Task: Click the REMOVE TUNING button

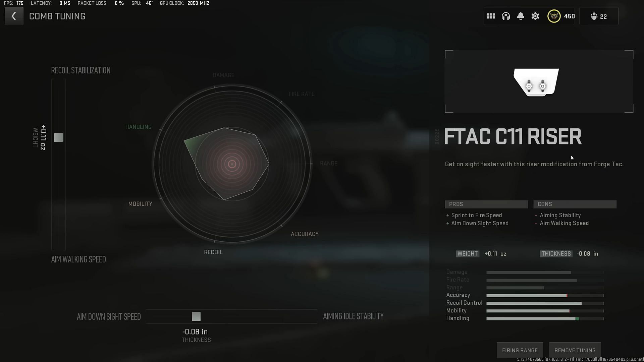Action: (x=575, y=350)
